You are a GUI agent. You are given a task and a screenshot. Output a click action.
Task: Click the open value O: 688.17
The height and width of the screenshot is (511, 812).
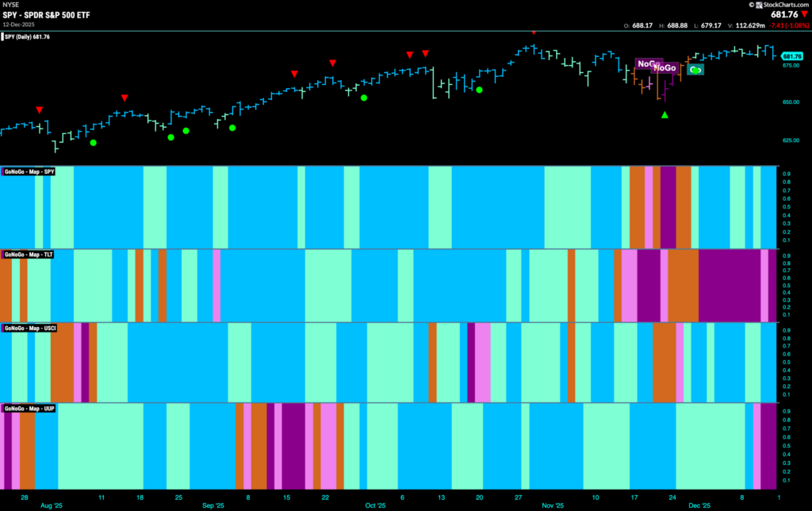coord(638,25)
